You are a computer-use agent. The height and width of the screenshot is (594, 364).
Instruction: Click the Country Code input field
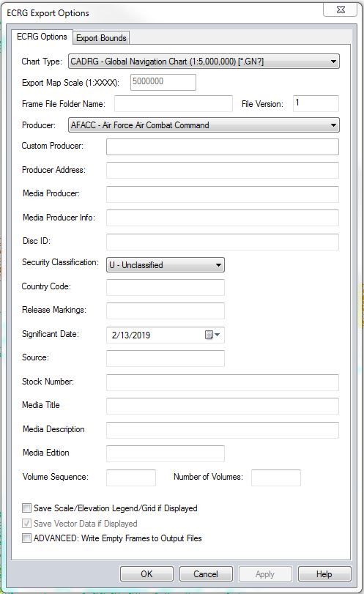click(x=165, y=287)
